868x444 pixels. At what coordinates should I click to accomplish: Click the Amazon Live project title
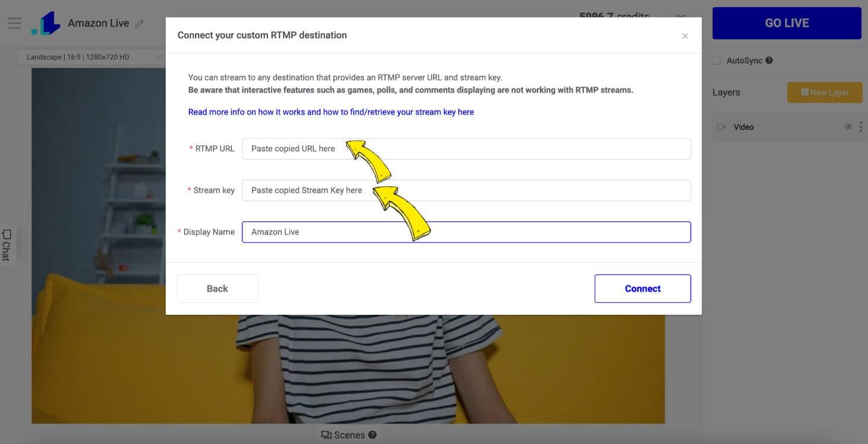coord(98,23)
